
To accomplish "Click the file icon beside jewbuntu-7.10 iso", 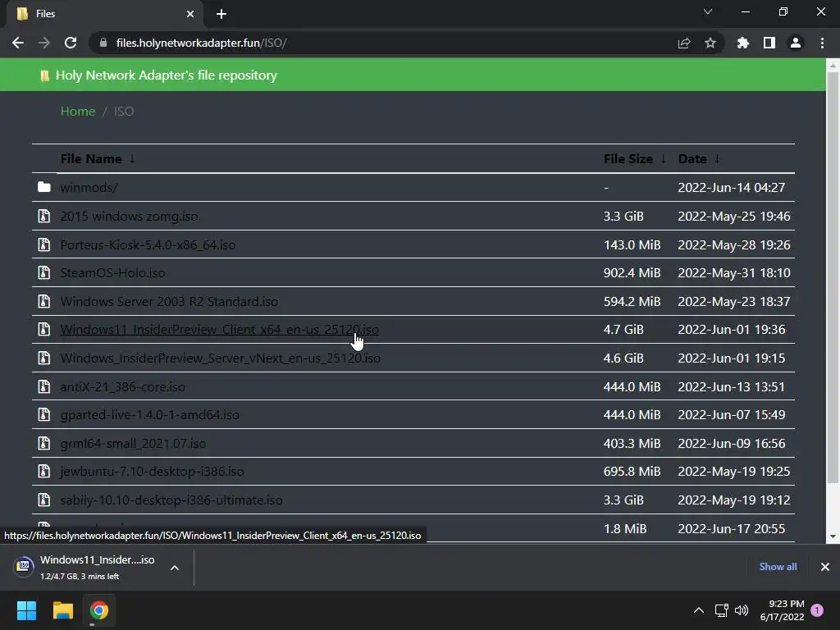I will click(44, 472).
